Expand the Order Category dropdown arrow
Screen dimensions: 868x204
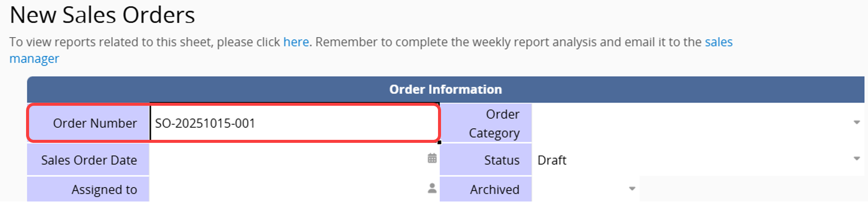(x=856, y=122)
